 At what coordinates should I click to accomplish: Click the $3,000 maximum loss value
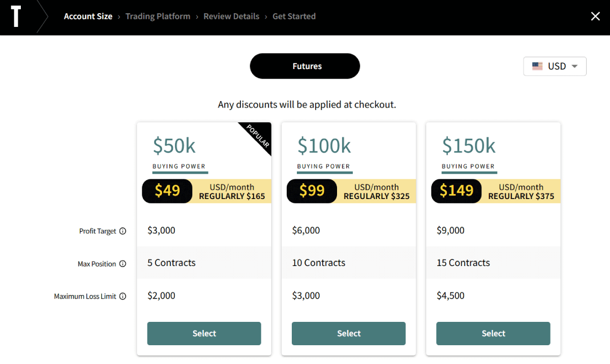(306, 296)
